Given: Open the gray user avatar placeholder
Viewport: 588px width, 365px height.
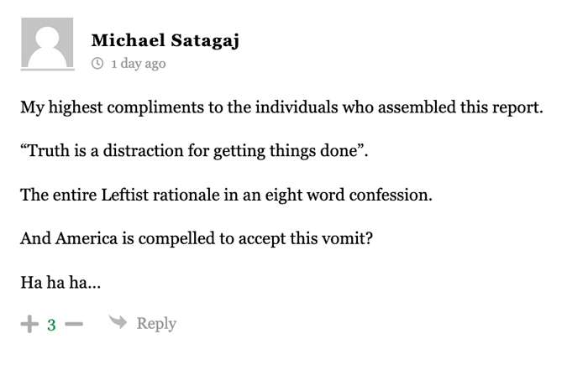Looking at the screenshot, I should [47, 44].
